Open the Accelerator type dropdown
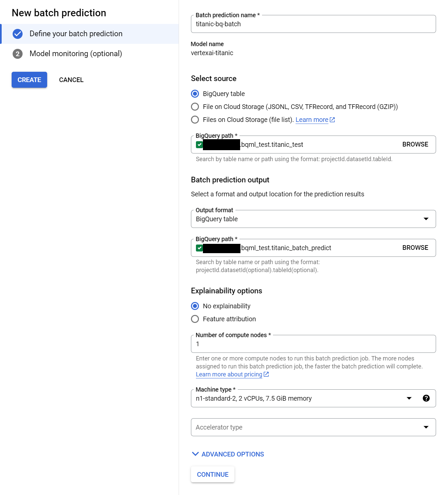Viewport: 448px width, 495px height. click(426, 427)
